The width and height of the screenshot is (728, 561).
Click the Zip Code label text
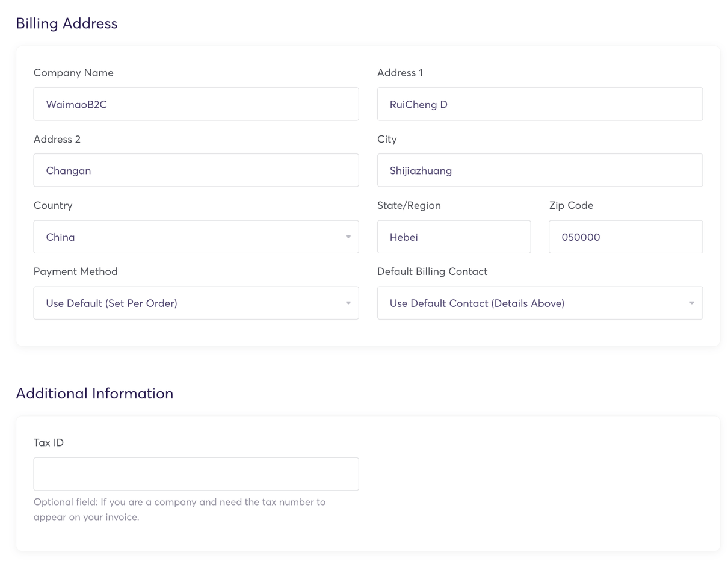[571, 205]
